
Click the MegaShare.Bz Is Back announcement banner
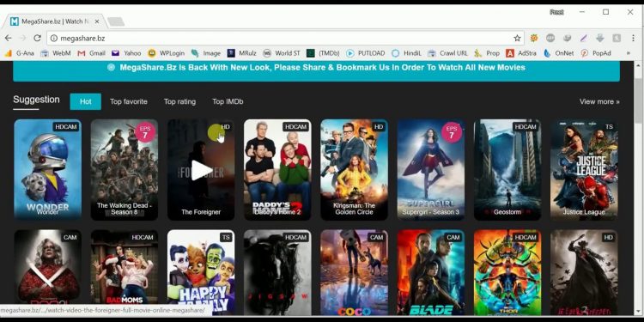tap(316, 70)
